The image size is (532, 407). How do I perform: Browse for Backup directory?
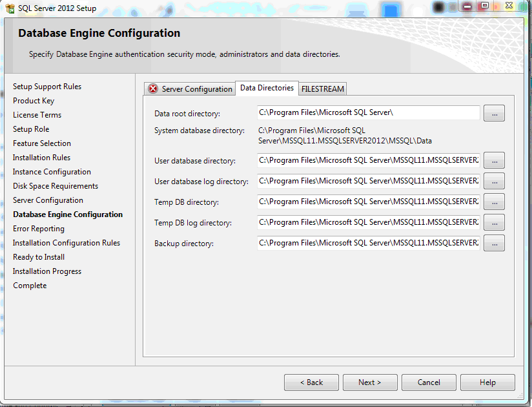point(494,243)
